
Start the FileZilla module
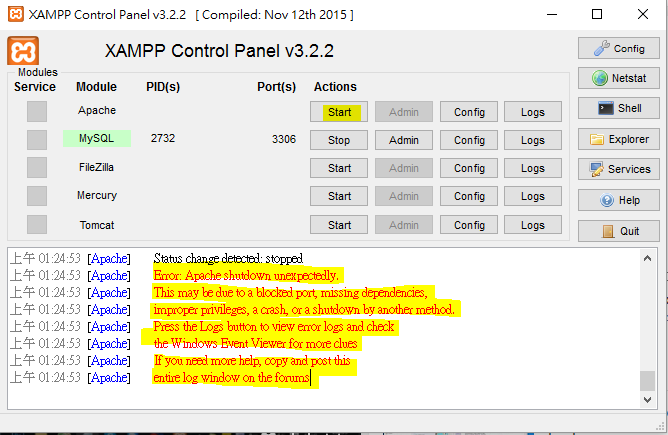[339, 168]
